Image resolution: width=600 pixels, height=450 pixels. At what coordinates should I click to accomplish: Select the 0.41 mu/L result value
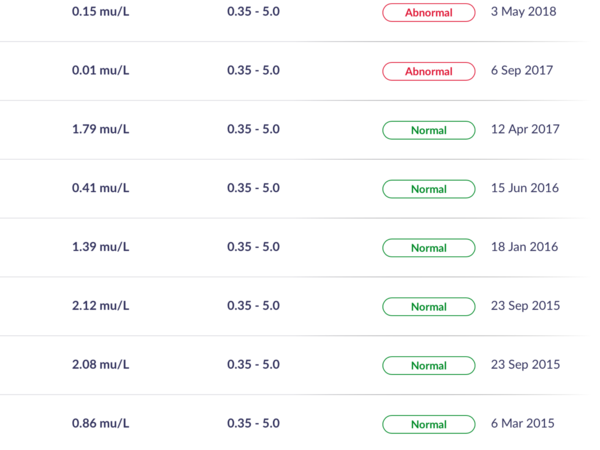[x=101, y=188]
